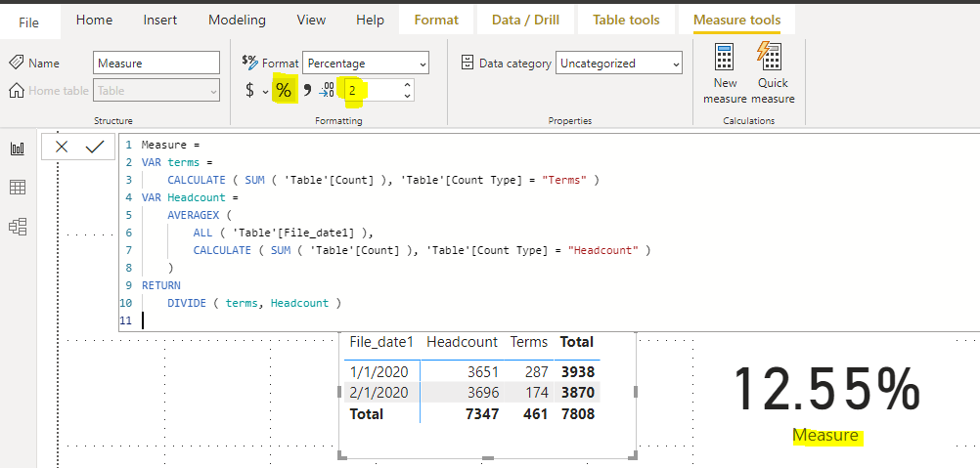The height and width of the screenshot is (468, 980).
Task: Cancel formula edit with X button
Action: (62, 147)
